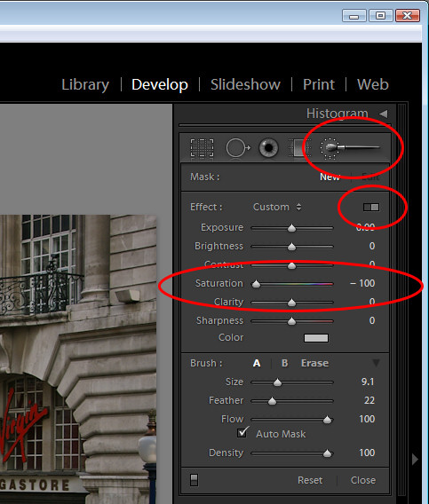
Task: Click the Feather slider handle
Action: 272,401
